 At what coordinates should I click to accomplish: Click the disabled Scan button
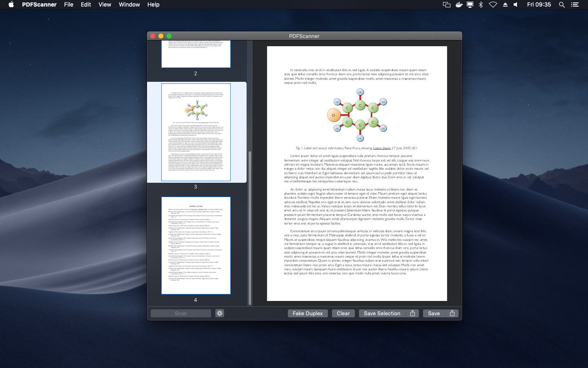[x=180, y=313]
